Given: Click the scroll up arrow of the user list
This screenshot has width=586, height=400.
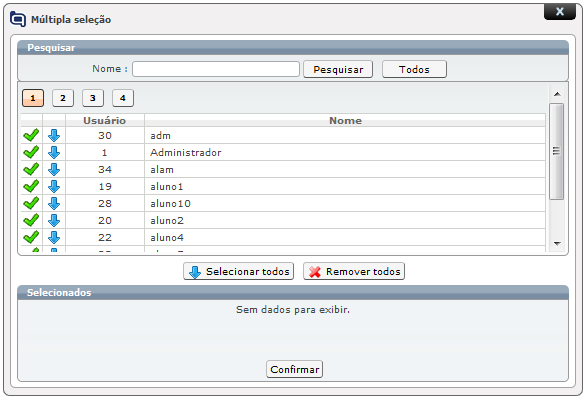Looking at the screenshot, I should coord(557,94).
